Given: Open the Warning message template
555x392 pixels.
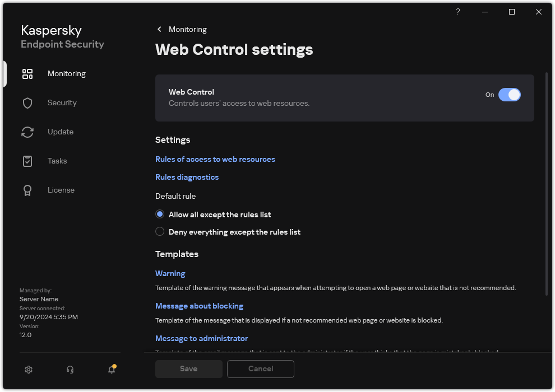Looking at the screenshot, I should (170, 273).
